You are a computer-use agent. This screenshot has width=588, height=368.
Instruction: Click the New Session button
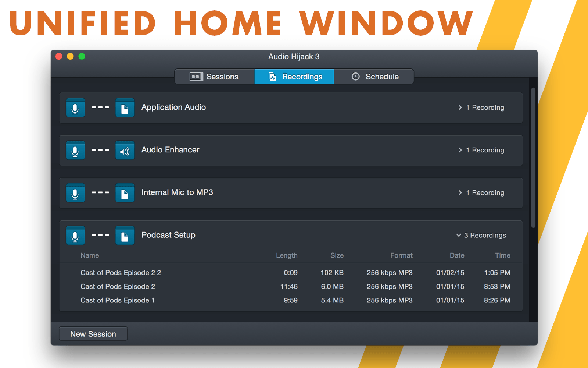tap(93, 334)
